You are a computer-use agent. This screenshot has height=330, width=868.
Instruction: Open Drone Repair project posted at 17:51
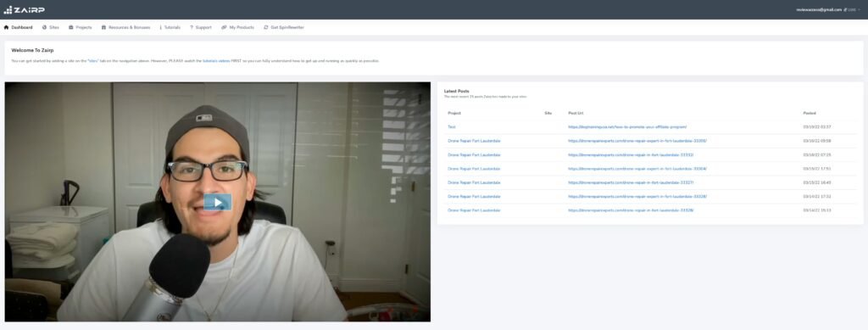pos(474,168)
